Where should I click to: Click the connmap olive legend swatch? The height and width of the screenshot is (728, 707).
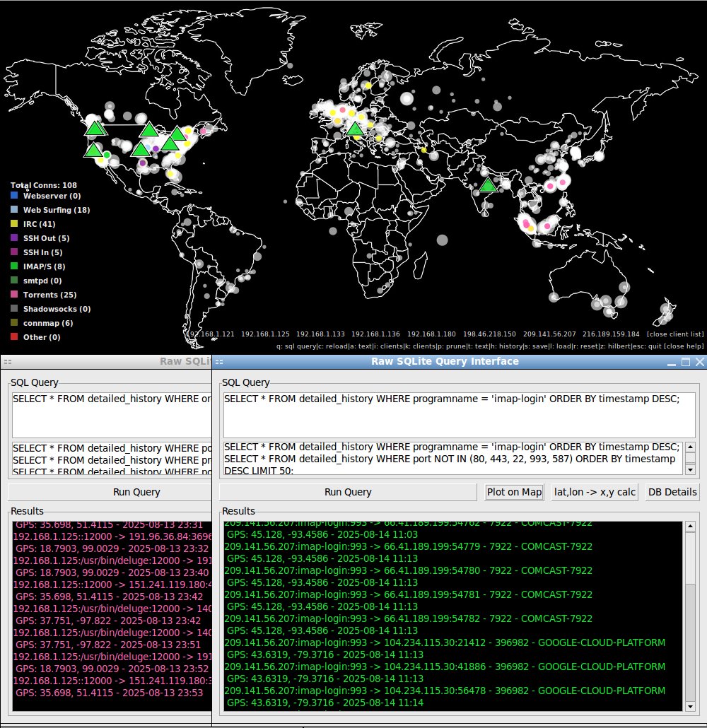[14, 323]
